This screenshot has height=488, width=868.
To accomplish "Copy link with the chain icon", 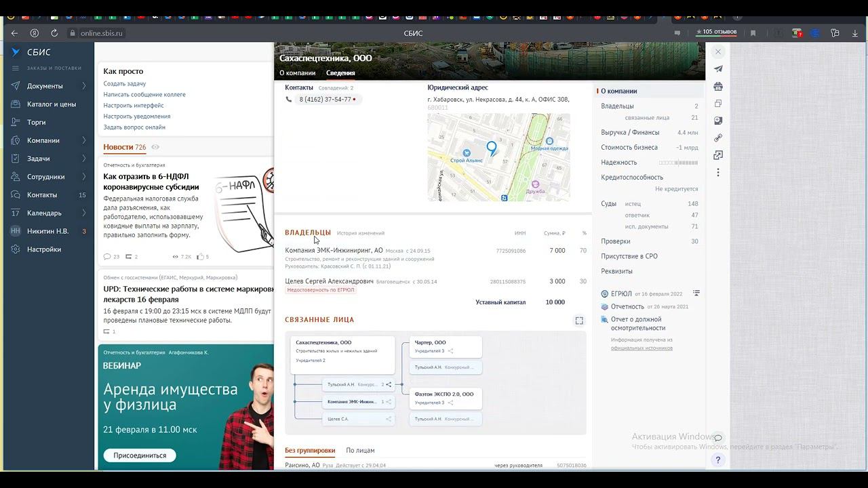I will (x=718, y=138).
